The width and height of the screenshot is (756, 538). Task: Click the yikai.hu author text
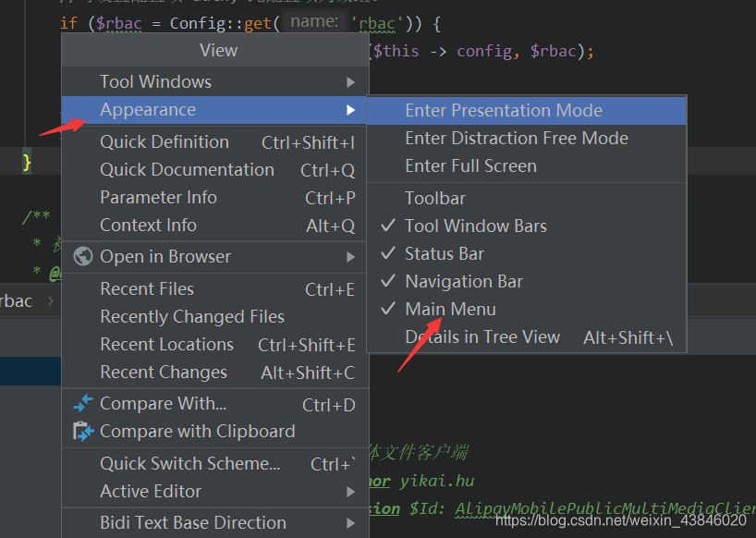(x=437, y=481)
